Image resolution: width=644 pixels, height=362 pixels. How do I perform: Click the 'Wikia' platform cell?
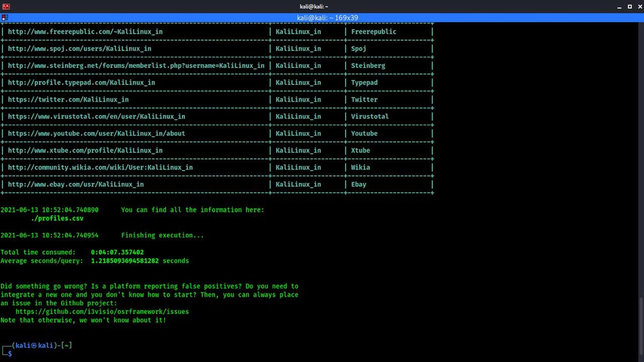(361, 167)
